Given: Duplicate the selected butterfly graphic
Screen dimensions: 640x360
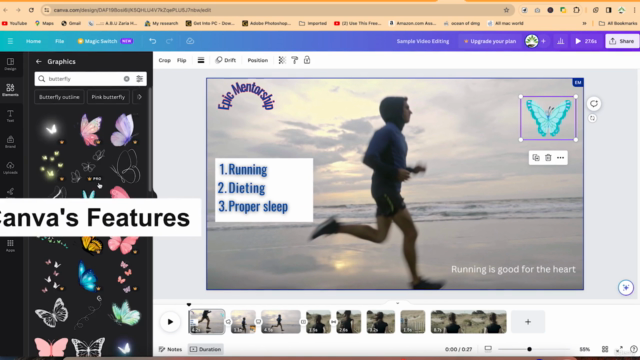Looking at the screenshot, I should coord(536,158).
